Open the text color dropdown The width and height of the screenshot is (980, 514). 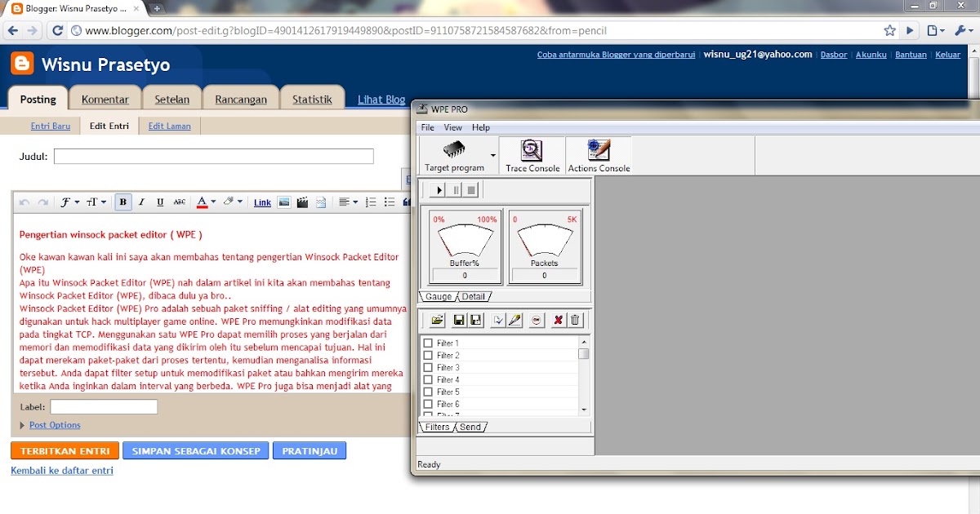pyautogui.click(x=207, y=202)
